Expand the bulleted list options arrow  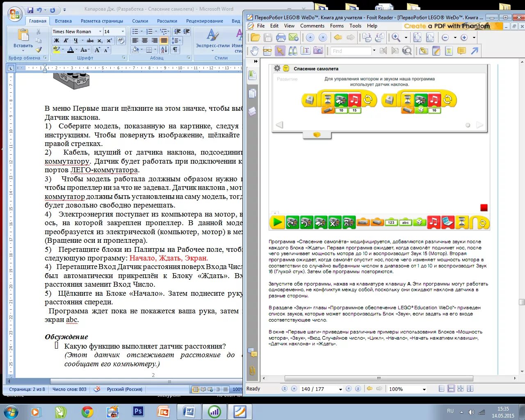point(142,32)
